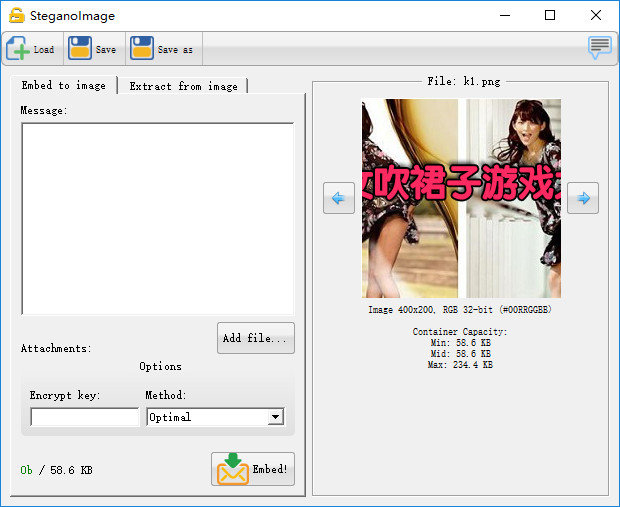This screenshot has height=507, width=620.
Task: Click the Embed! button
Action: [253, 469]
